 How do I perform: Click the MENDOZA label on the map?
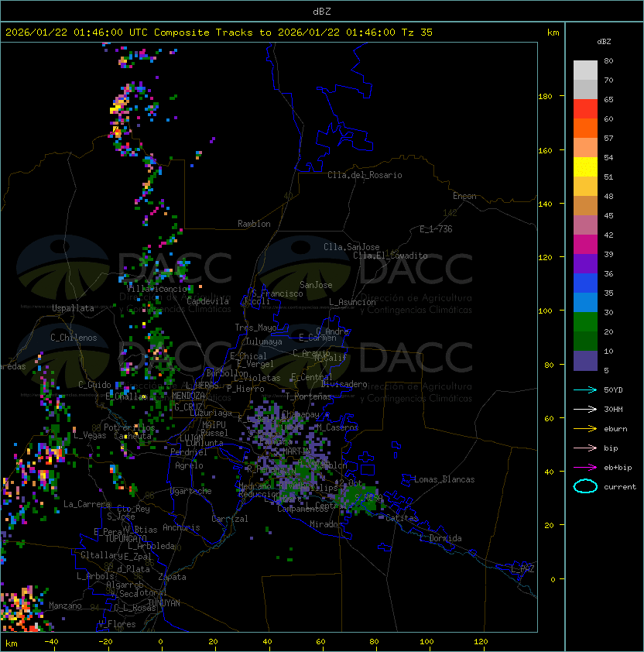[188, 395]
